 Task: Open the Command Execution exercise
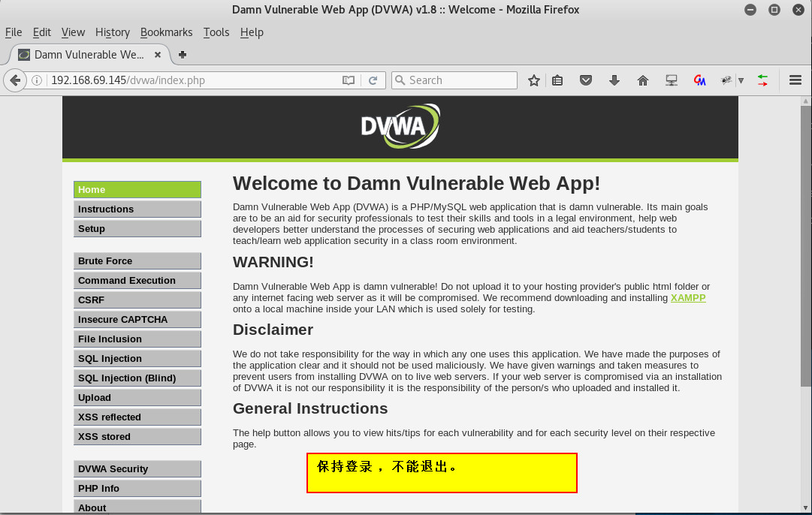[137, 281]
